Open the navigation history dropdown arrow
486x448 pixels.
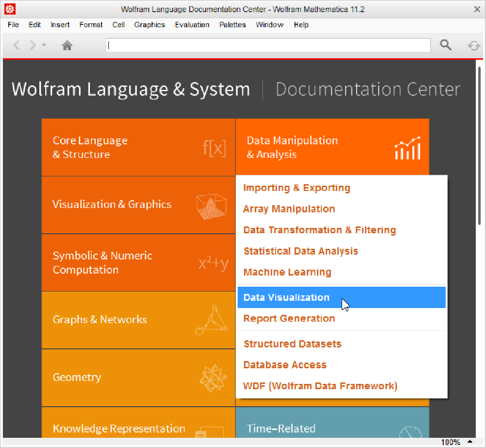coord(44,45)
